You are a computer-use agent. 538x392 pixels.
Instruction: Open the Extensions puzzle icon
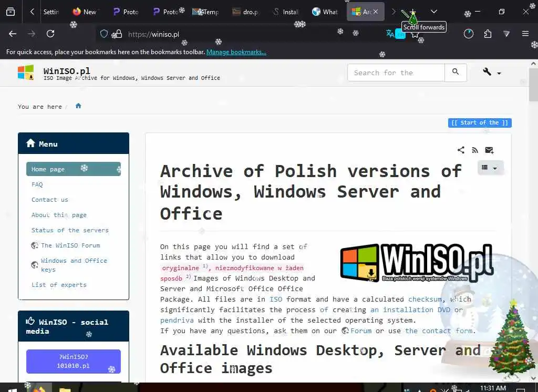click(x=488, y=34)
